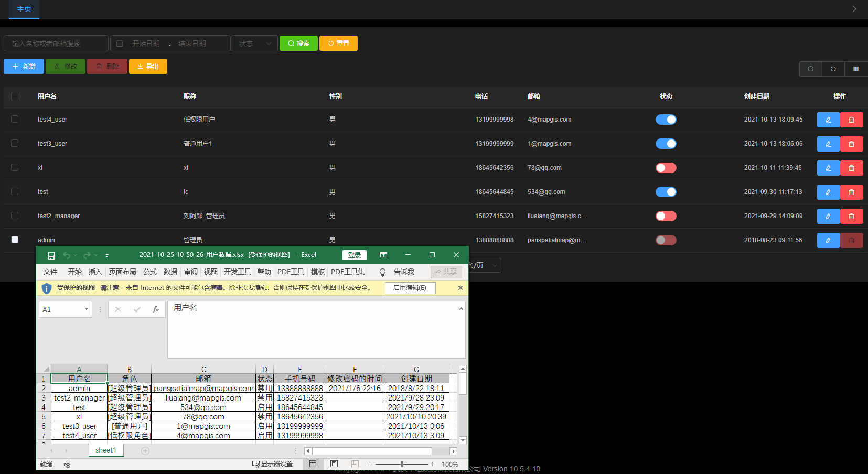Toggle status switch for test3_user
Viewport: 868px width, 474px height.
(x=666, y=144)
